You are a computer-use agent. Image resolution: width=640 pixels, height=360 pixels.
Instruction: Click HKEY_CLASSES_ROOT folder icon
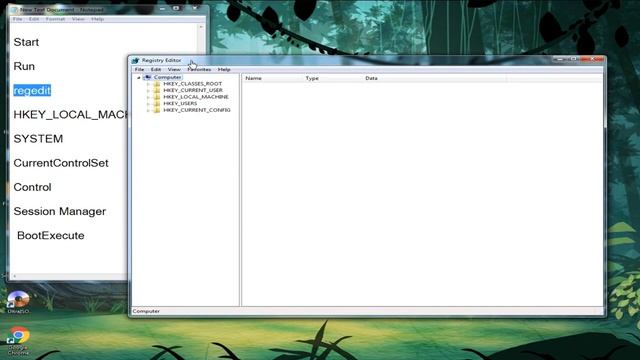click(x=156, y=84)
